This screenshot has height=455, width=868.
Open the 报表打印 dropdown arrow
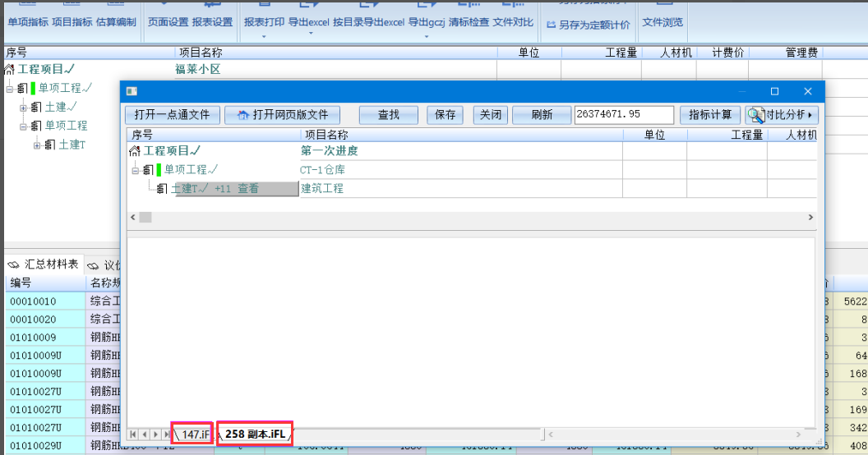click(x=264, y=35)
